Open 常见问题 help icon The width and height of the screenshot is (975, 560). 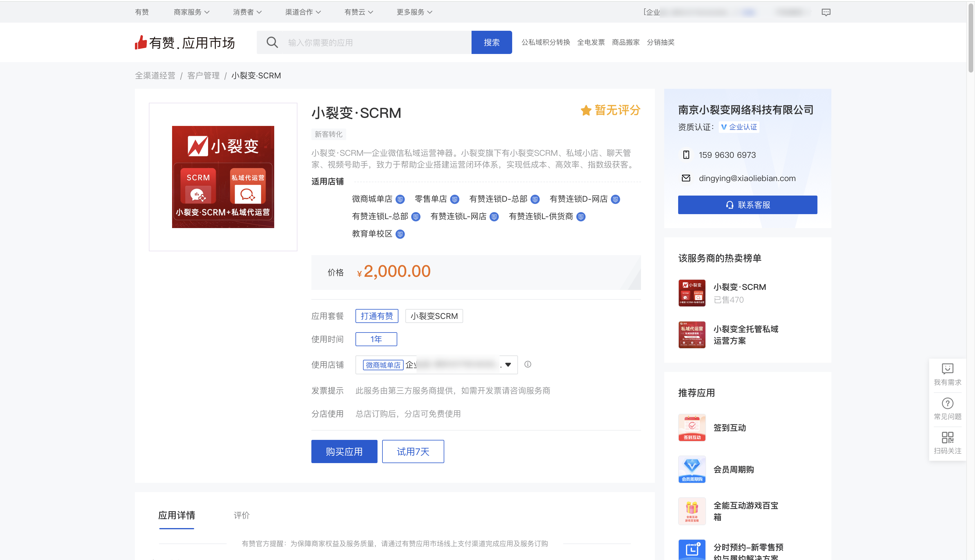[947, 403]
